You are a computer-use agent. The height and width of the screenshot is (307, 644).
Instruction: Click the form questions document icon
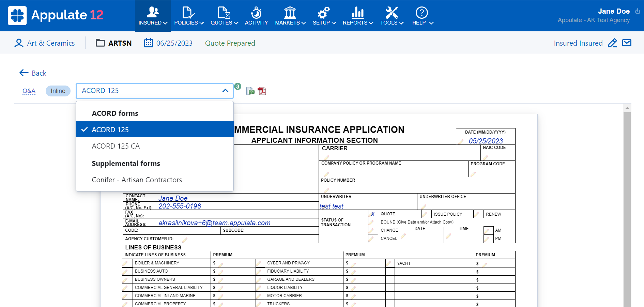250,91
